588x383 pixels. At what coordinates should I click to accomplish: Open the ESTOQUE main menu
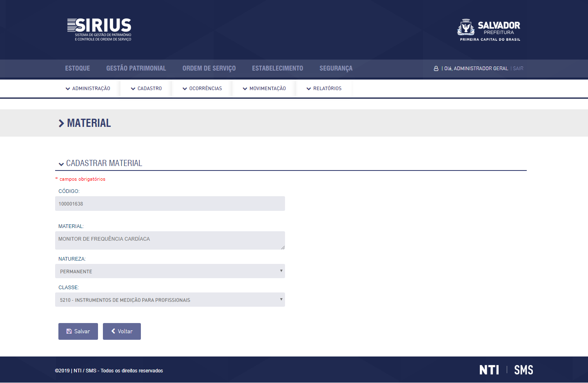(78, 69)
